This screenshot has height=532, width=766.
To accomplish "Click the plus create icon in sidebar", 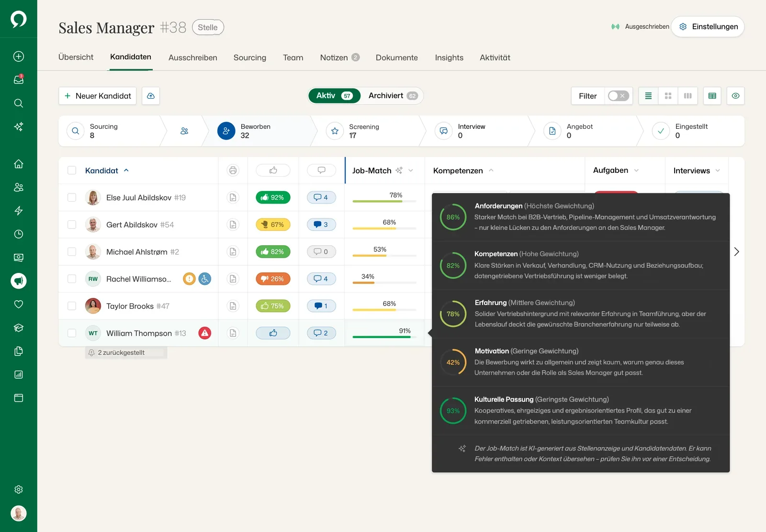I will coord(19,57).
